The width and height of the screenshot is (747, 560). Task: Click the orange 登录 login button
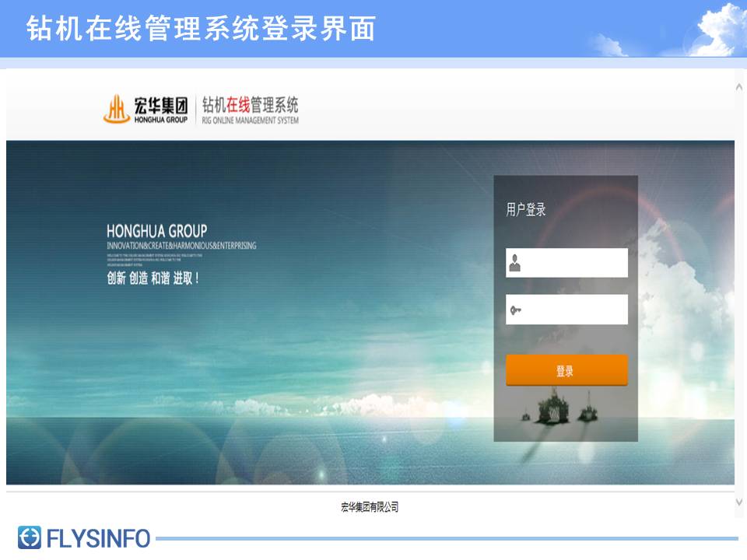coord(566,370)
